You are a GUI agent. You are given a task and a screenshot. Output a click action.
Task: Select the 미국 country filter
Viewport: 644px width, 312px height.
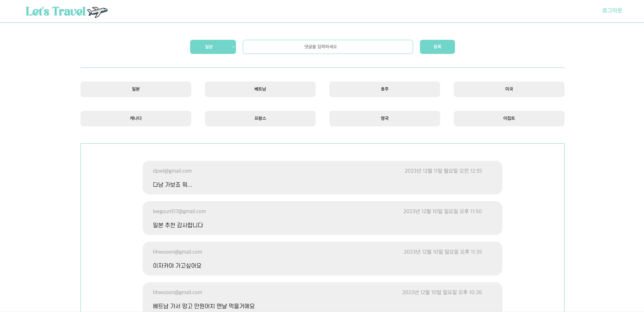tap(509, 89)
